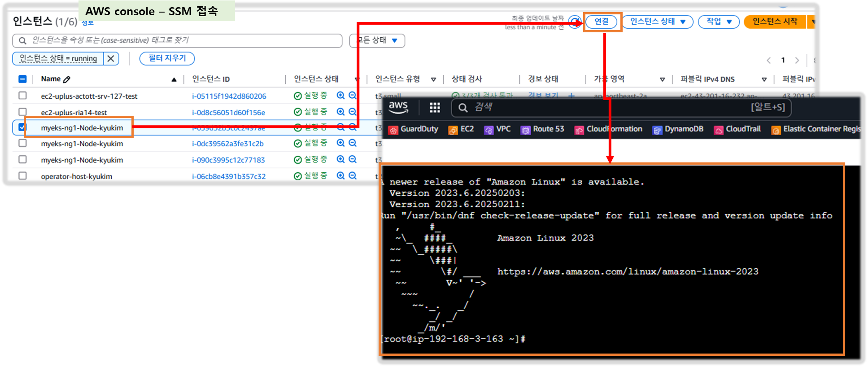Zoom out icon on i-0dc39562a3fe31c2b row
The width and height of the screenshot is (868, 367).
pos(353,143)
